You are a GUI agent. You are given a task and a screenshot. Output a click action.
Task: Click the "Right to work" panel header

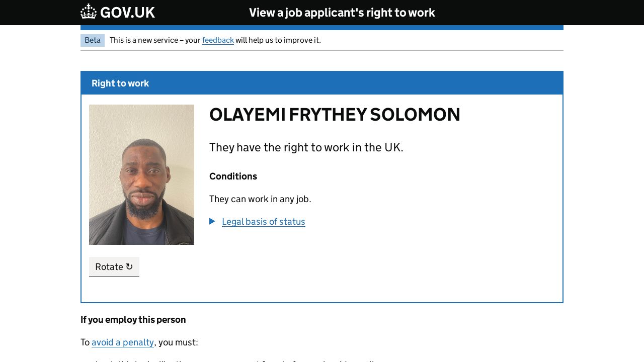[120, 83]
